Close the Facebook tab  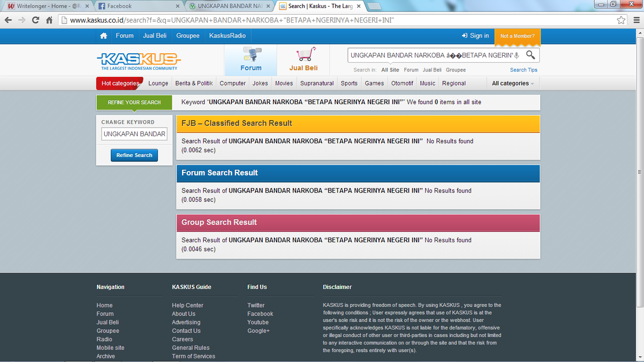pyautogui.click(x=178, y=6)
